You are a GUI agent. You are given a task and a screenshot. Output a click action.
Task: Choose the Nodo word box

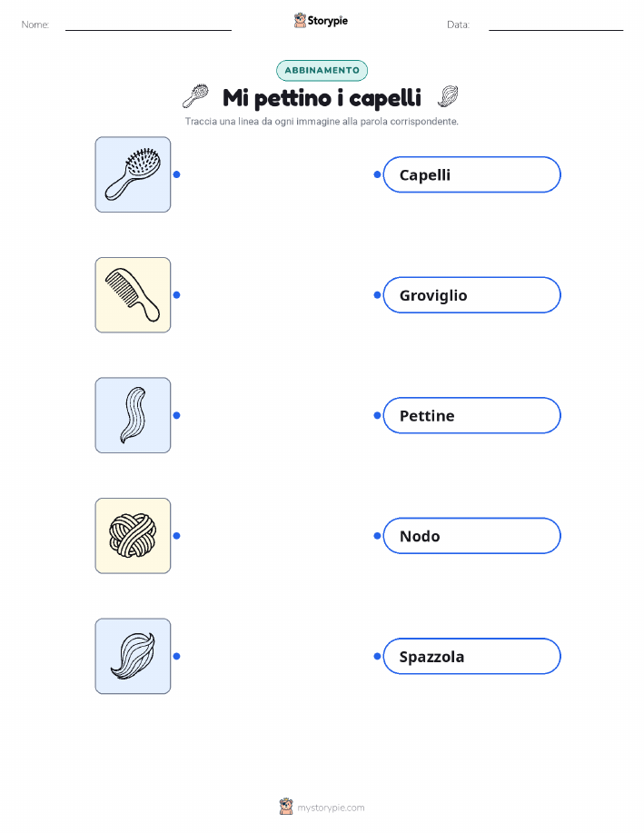point(471,536)
